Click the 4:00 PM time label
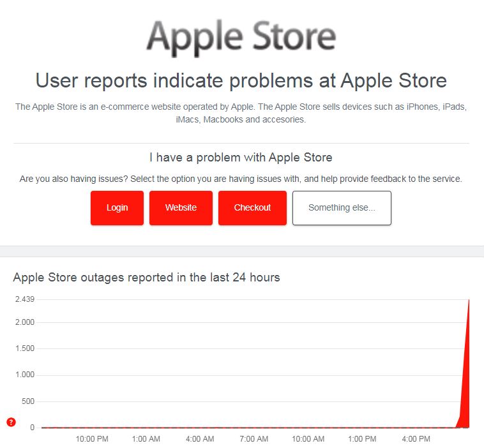Screen dimensions: 484x448 pos(416,439)
